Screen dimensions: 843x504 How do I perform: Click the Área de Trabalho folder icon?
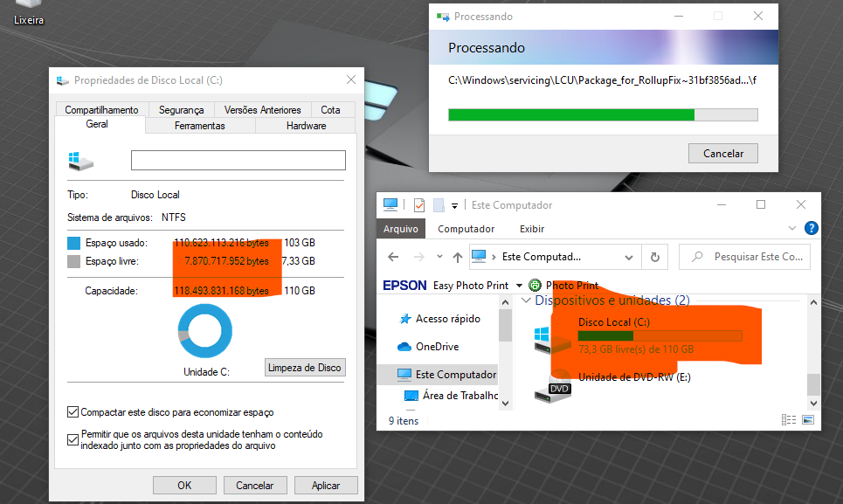411,396
